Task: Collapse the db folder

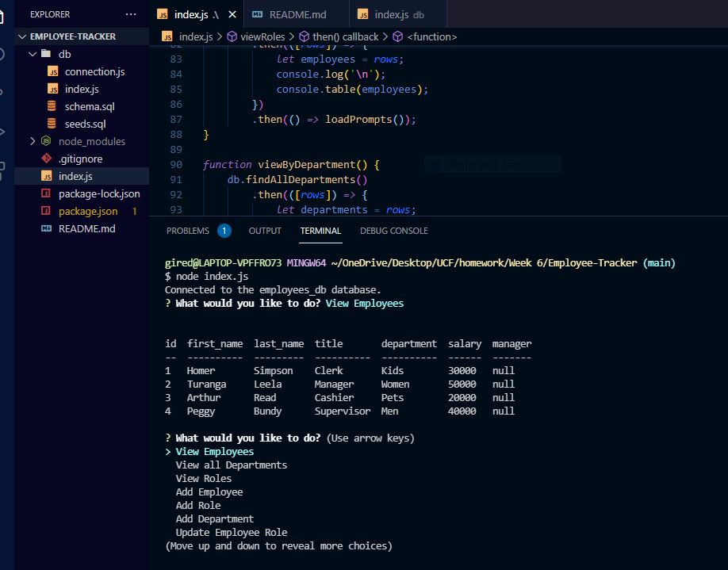Action: [x=33, y=54]
